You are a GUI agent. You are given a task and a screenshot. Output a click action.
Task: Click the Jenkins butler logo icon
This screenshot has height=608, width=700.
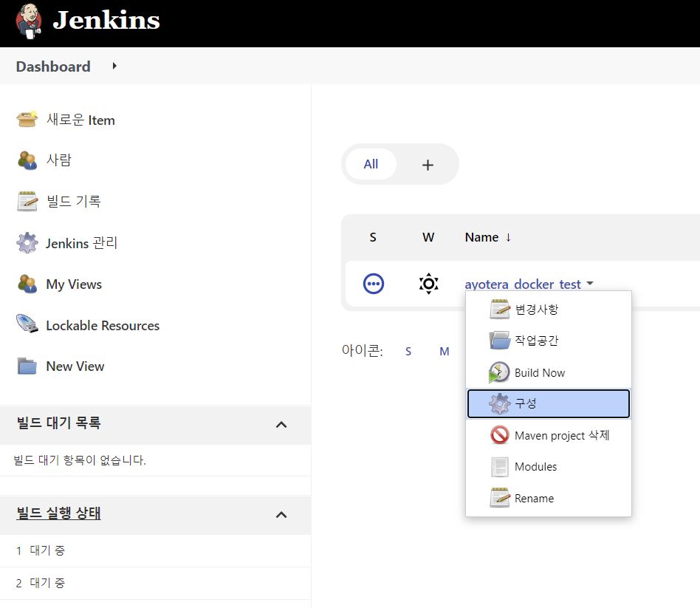pyautogui.click(x=29, y=21)
